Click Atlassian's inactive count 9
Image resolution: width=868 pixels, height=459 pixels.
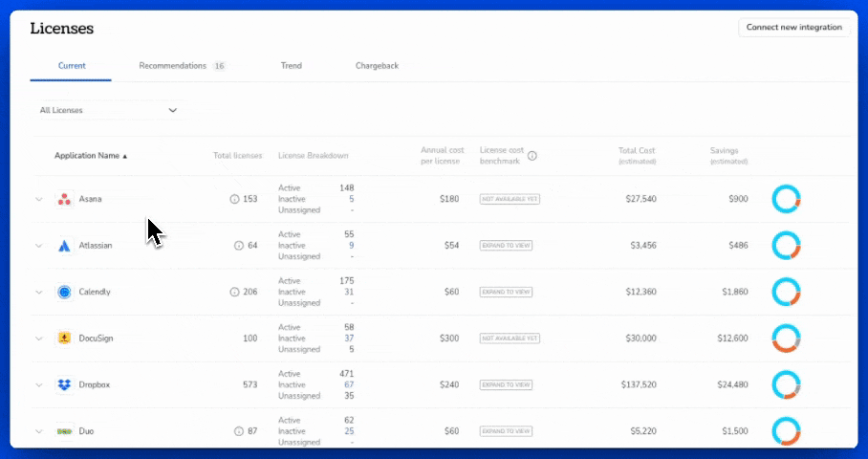[352, 246]
